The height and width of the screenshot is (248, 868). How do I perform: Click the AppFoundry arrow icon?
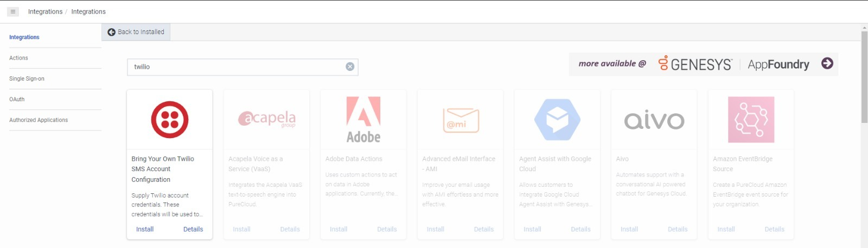click(x=827, y=63)
